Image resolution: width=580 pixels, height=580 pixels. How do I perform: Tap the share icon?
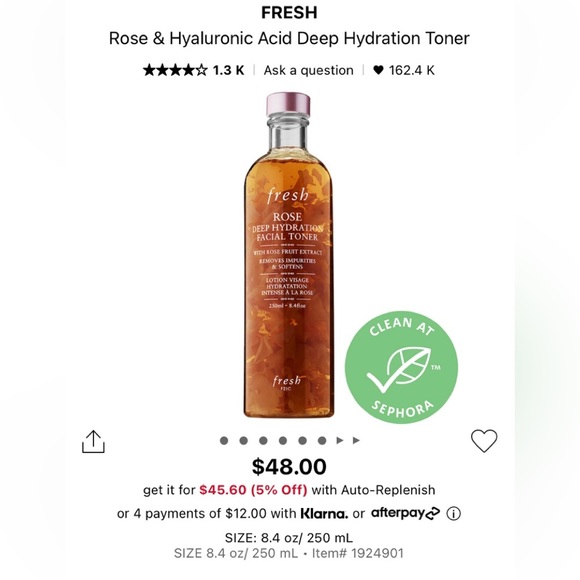[93, 441]
